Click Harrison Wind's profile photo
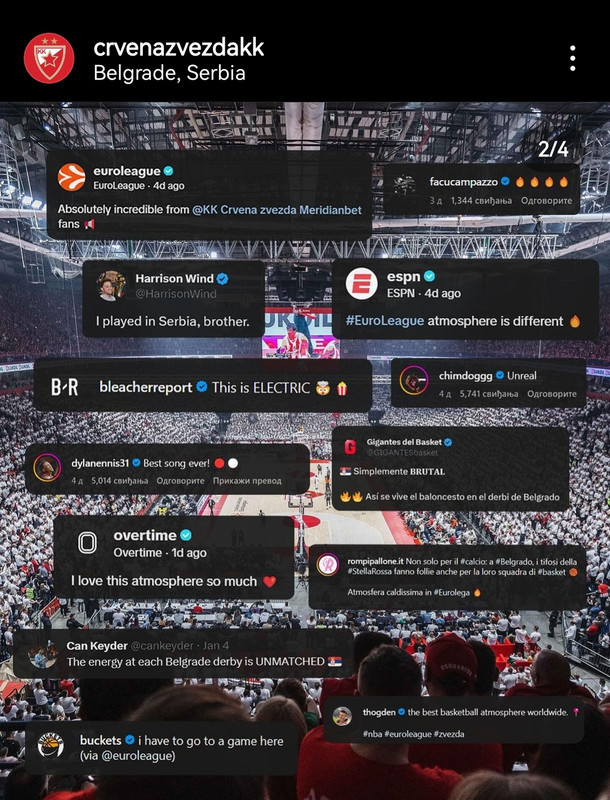610x800 pixels. click(111, 286)
